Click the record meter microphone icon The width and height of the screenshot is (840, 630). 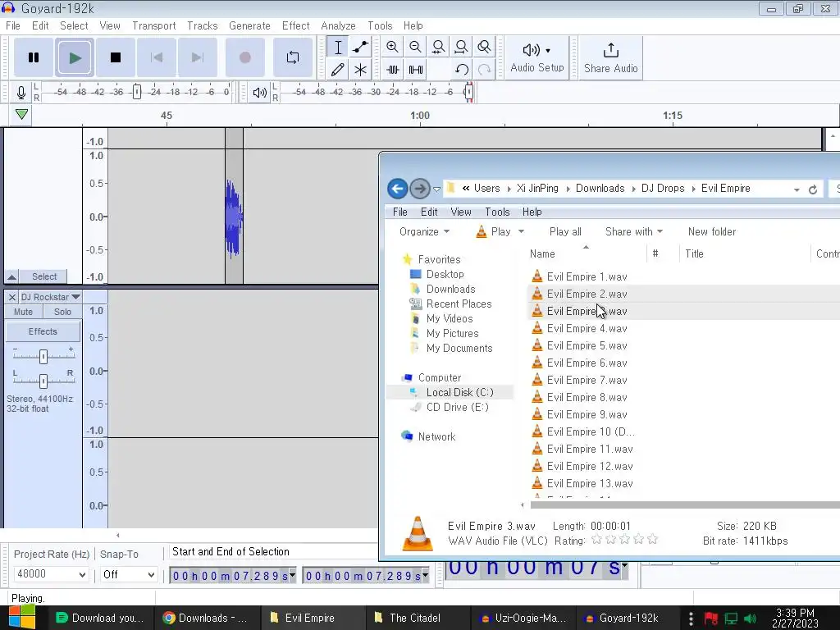(x=21, y=92)
